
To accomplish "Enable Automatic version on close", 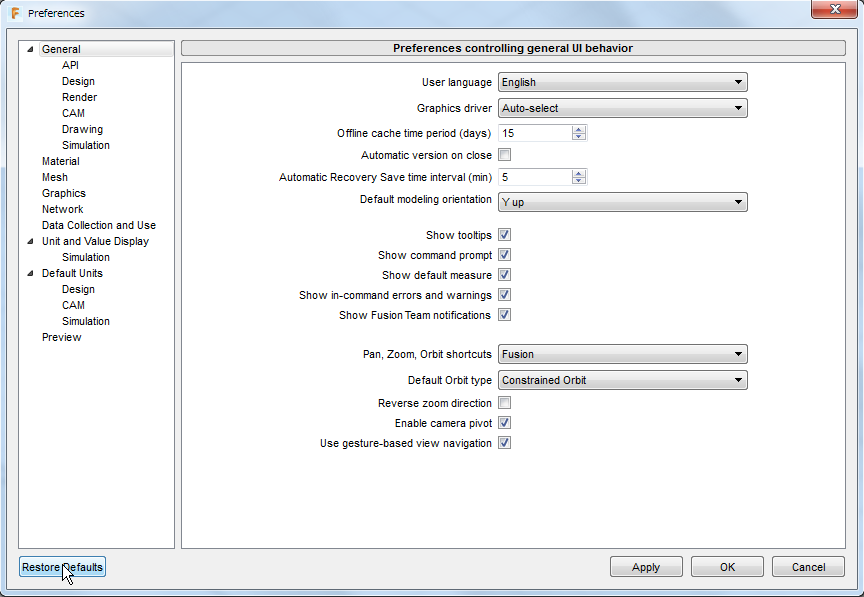I will pyautogui.click(x=505, y=154).
